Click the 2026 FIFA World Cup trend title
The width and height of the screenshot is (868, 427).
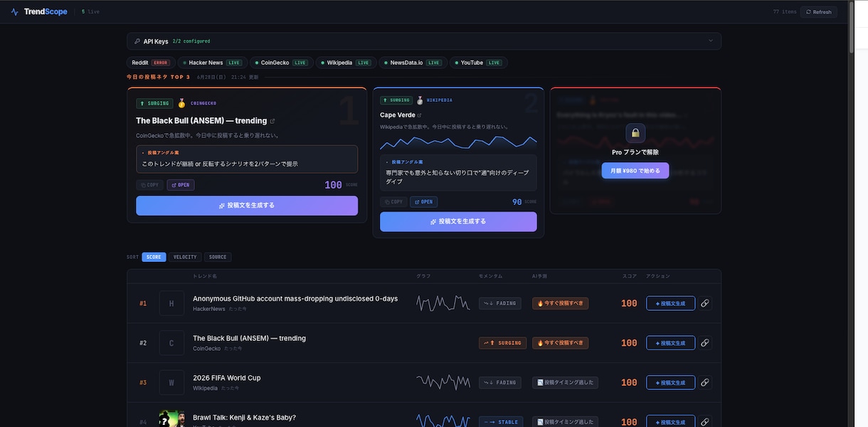point(227,378)
